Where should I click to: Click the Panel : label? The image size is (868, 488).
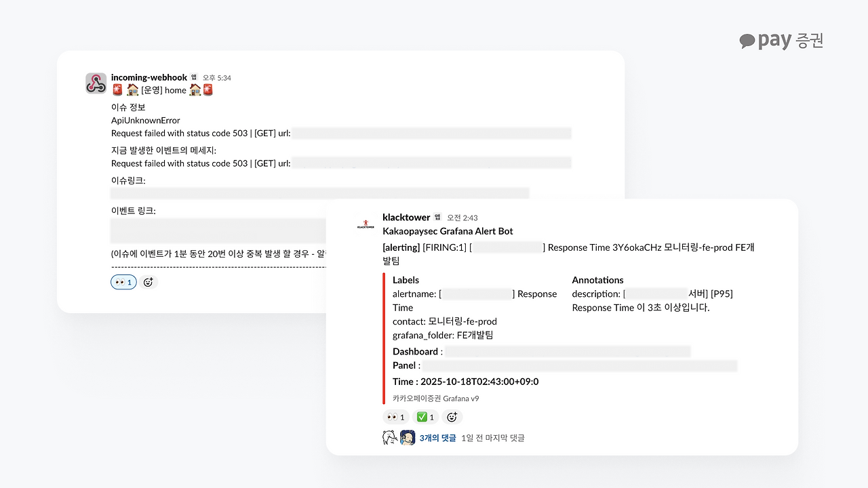coord(406,365)
